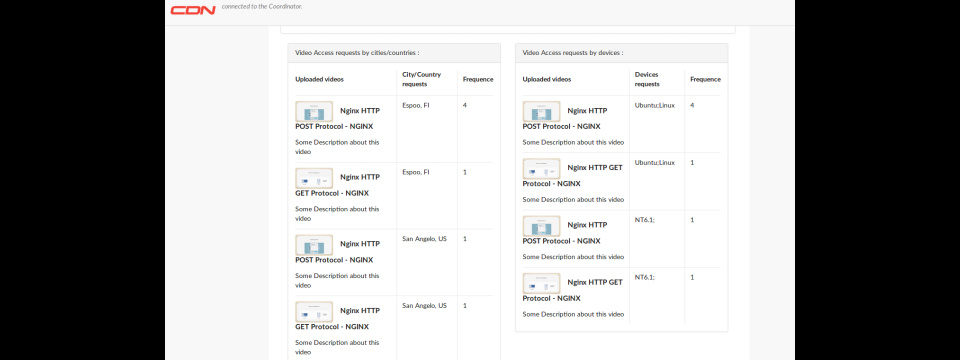Click 'Nginx HTTP GET Protocol' title in the Ubuntu;Linux frequency 1 row
This screenshot has height=360, width=960.
coord(572,176)
